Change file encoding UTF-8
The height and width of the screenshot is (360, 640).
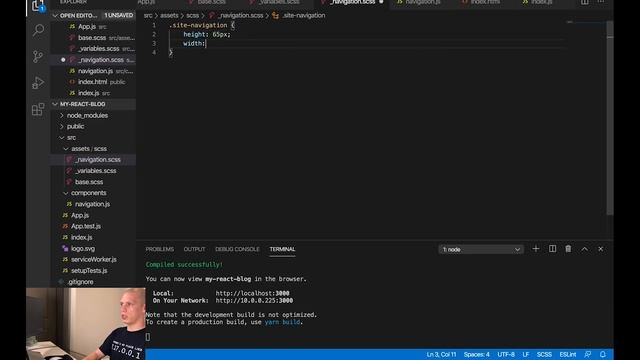[506, 354]
